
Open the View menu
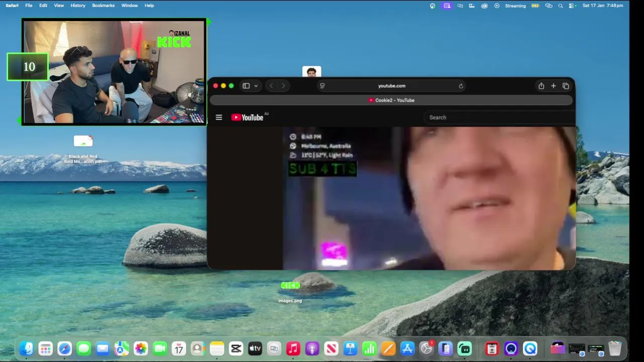coord(59,6)
